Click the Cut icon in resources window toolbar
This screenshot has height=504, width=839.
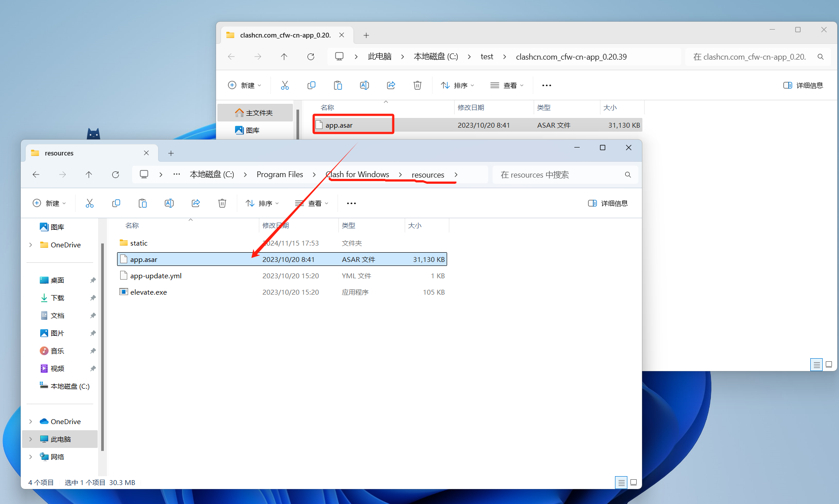tap(90, 203)
